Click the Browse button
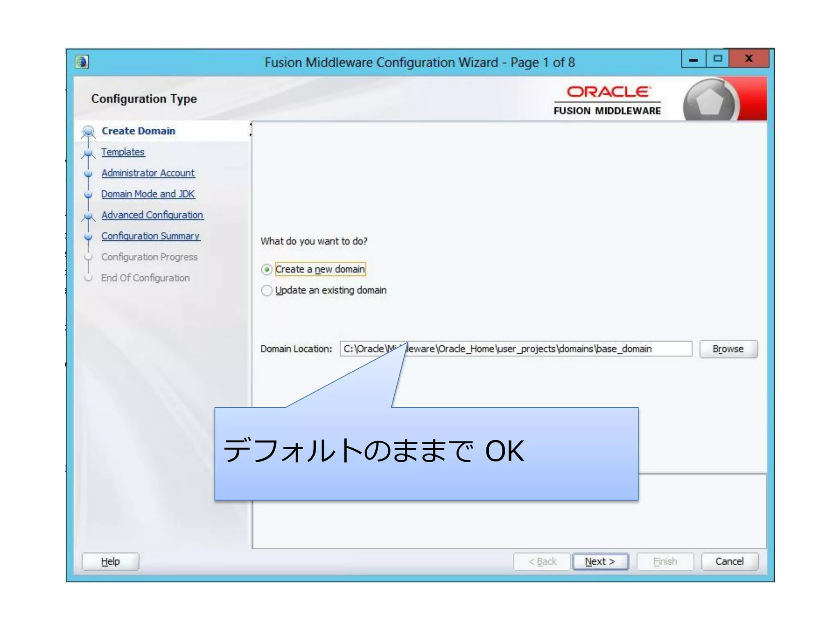 728,349
